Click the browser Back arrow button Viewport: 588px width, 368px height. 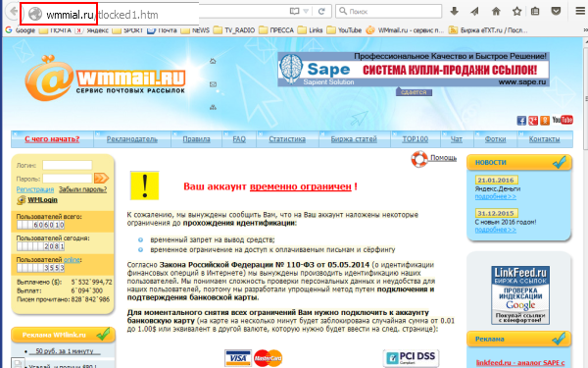coord(13,11)
